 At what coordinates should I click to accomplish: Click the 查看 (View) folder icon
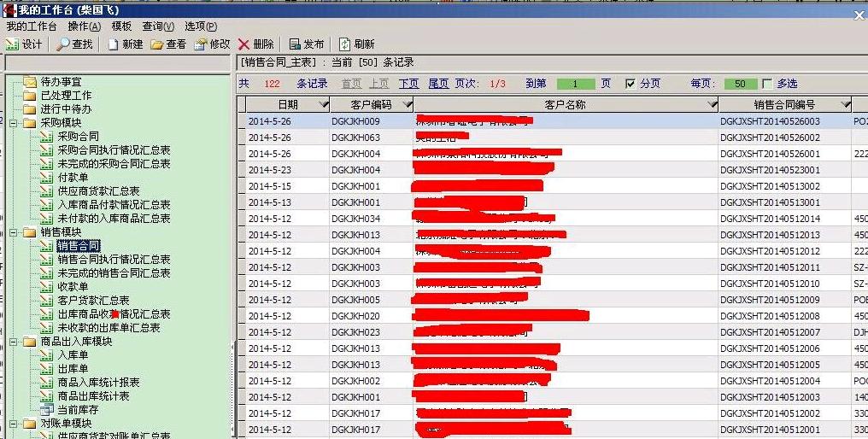(x=157, y=44)
